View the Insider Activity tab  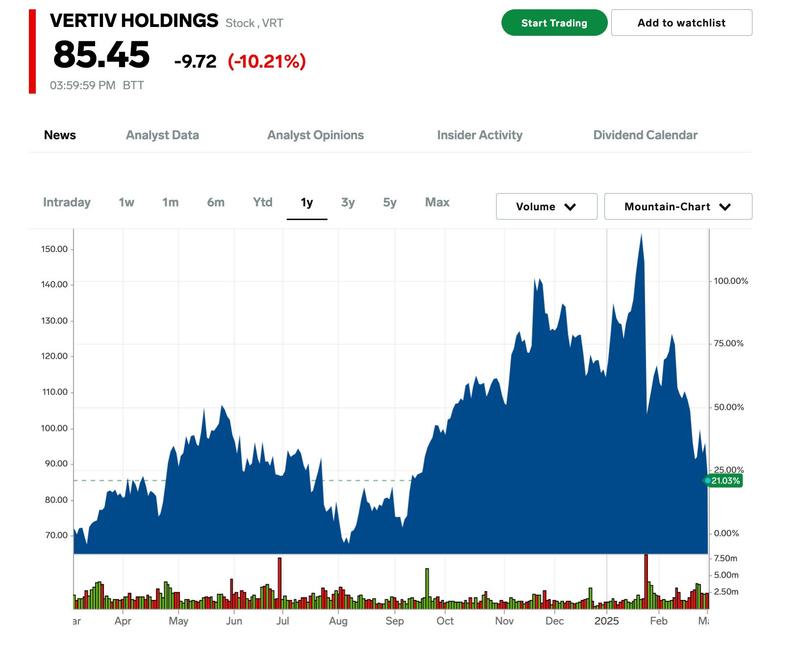pyautogui.click(x=479, y=135)
